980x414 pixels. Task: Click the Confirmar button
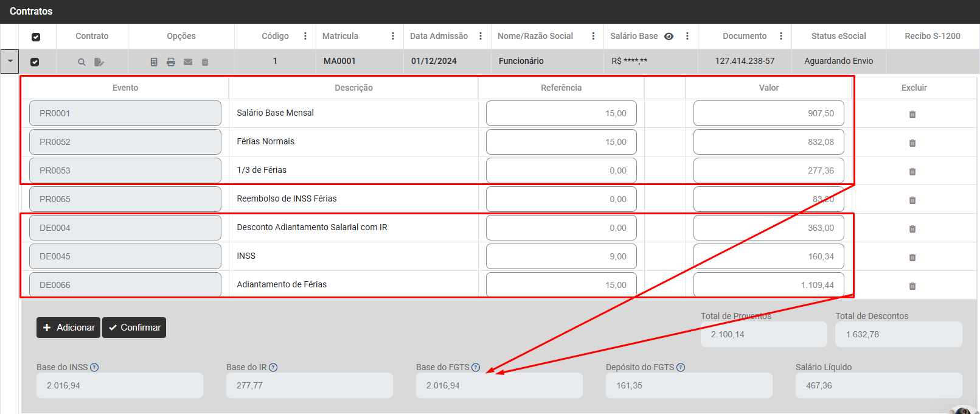point(134,328)
